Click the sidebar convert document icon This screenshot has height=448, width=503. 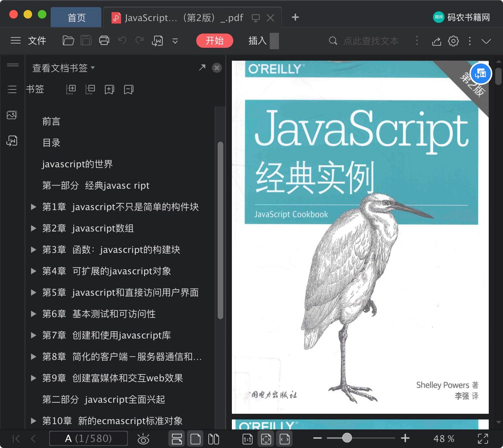click(12, 141)
